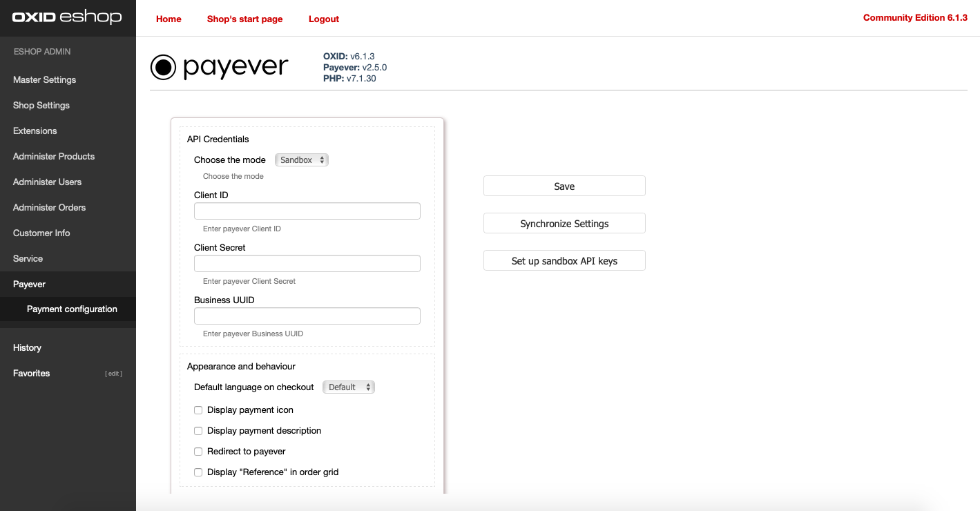Click hint 'Enter payever Client Secret'
This screenshot has width=980, height=511.
coord(249,281)
